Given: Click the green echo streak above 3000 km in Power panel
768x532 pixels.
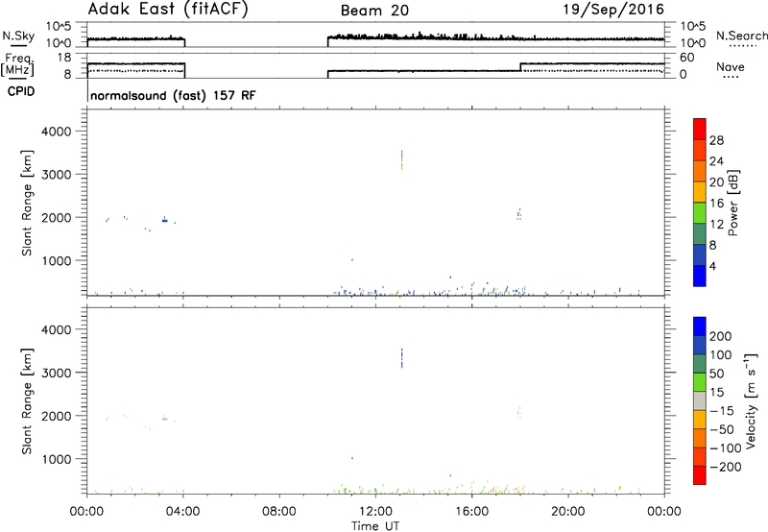Looking at the screenshot, I should pyautogui.click(x=401, y=159).
